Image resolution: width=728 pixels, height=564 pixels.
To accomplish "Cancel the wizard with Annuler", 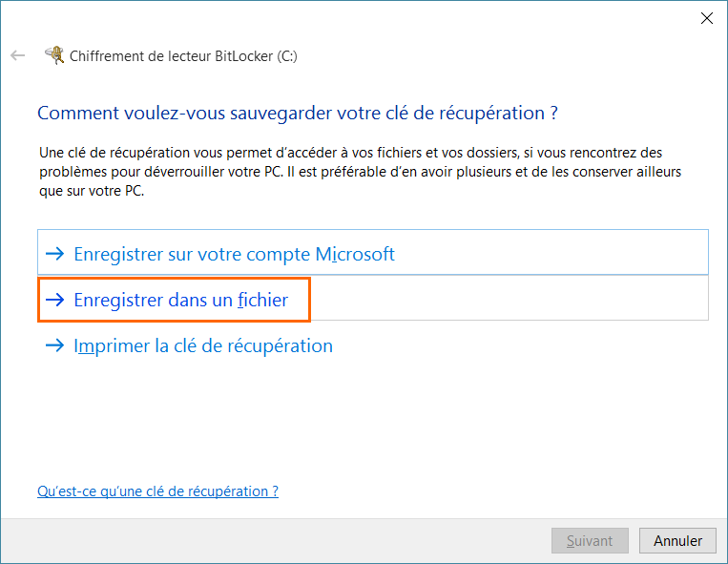I will pos(677,541).
